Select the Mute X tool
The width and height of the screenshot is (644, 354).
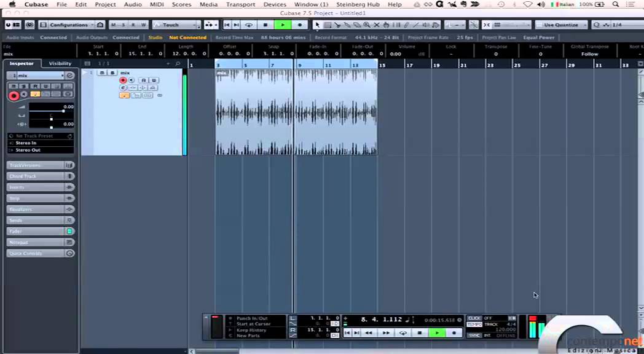coord(376,25)
